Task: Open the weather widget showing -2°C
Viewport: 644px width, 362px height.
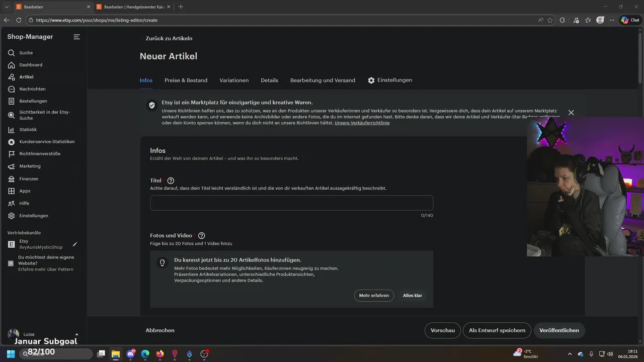Action: coord(525,354)
